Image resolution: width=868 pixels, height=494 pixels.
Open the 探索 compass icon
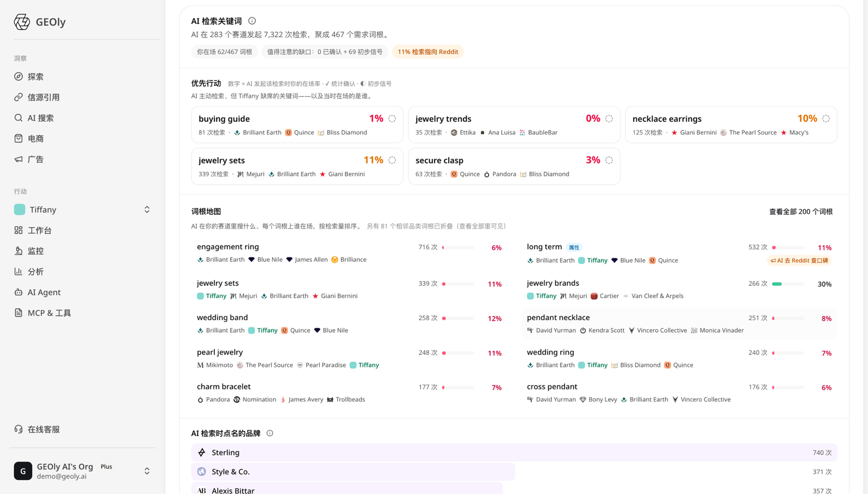18,77
